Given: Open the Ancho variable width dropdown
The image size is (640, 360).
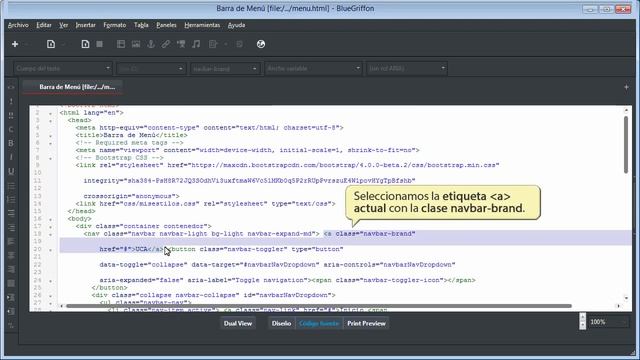Looking at the screenshot, I should (313, 68).
